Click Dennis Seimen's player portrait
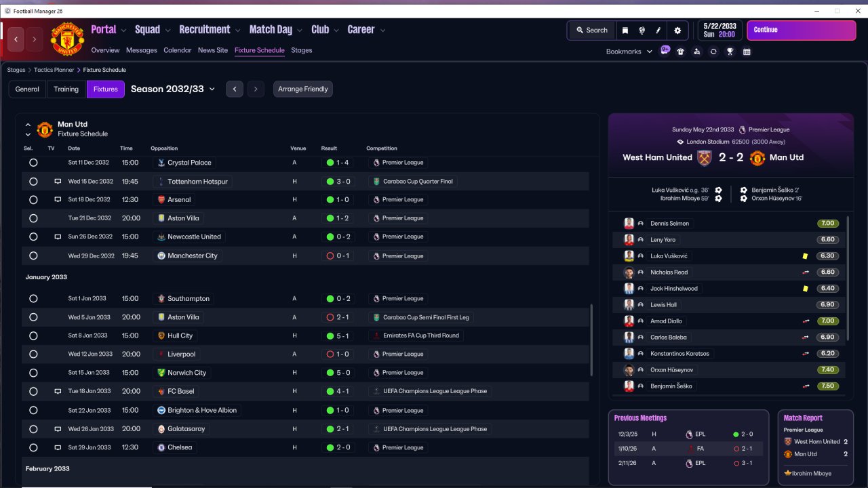868x488 pixels. [x=629, y=224]
